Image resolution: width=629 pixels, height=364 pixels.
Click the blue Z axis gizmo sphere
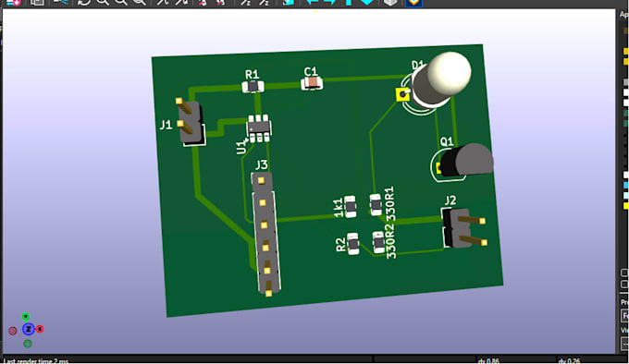click(x=28, y=329)
